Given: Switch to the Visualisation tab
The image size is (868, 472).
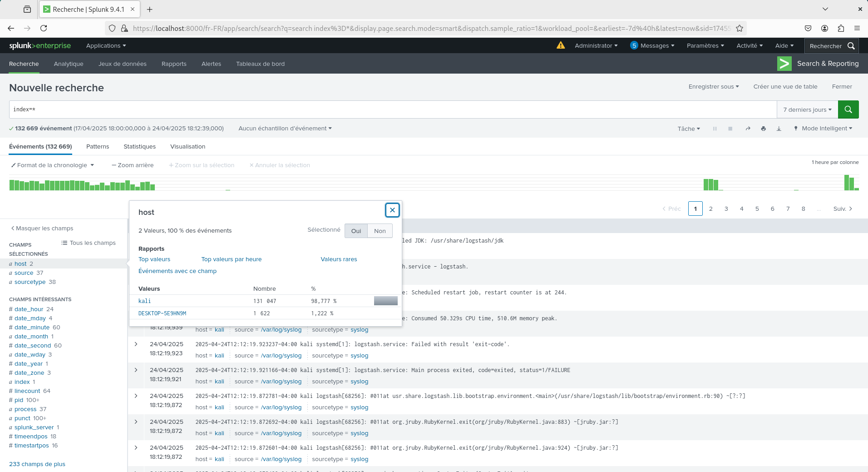Looking at the screenshot, I should tap(187, 147).
